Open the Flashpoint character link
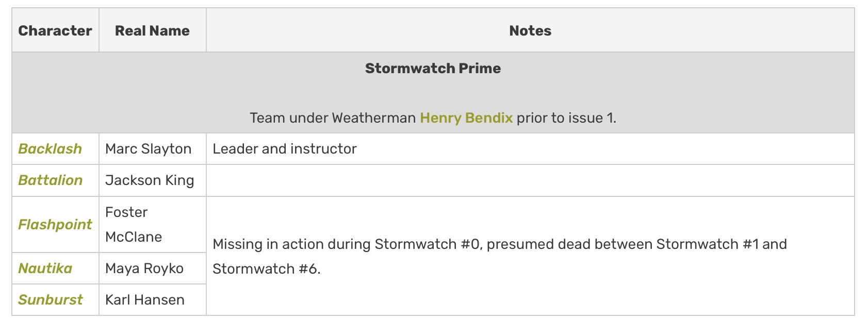The image size is (868, 319). (55, 225)
